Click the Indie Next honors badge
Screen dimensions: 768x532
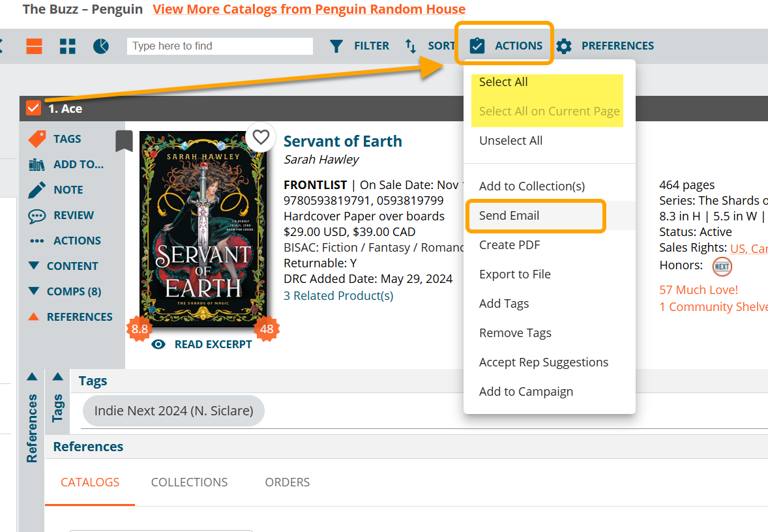click(722, 266)
